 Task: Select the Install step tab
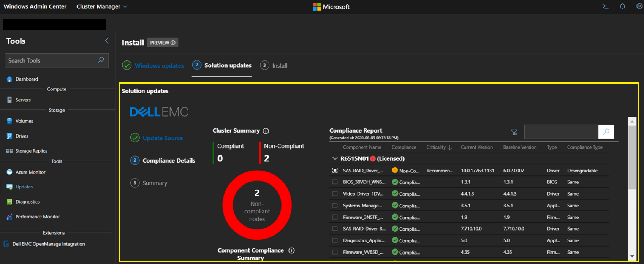coord(274,65)
